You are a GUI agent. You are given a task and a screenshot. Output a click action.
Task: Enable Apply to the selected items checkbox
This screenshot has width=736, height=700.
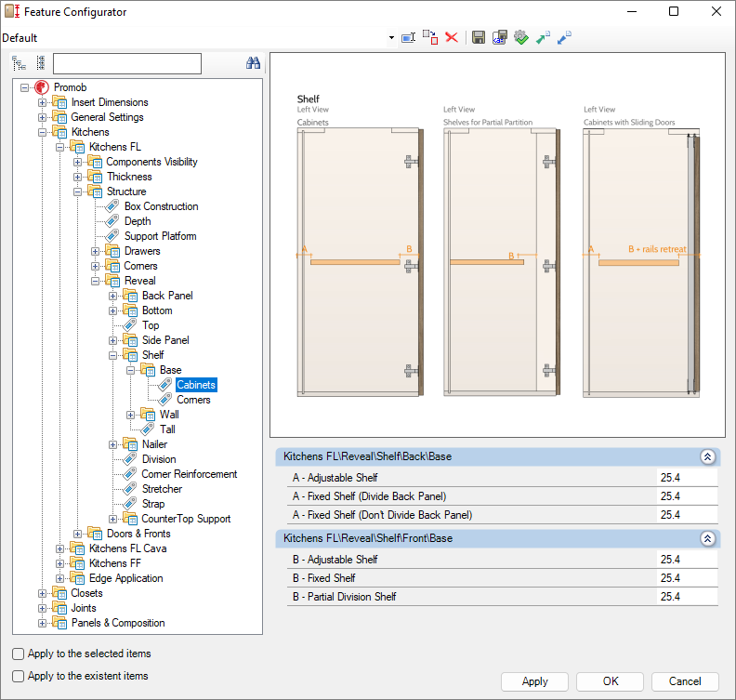pos(18,654)
